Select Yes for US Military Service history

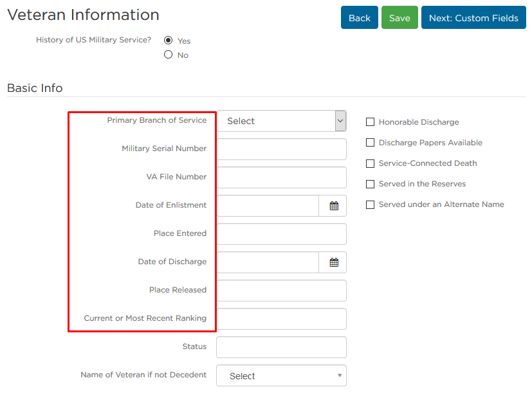[169, 40]
